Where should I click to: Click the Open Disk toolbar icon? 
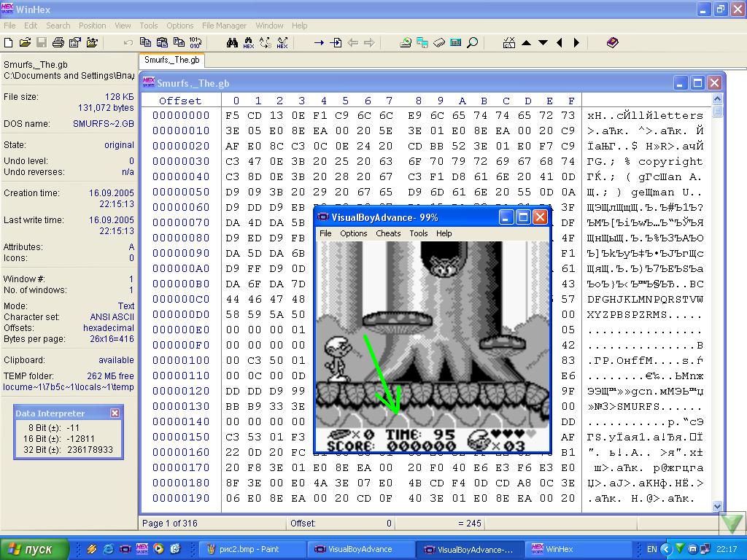click(406, 43)
